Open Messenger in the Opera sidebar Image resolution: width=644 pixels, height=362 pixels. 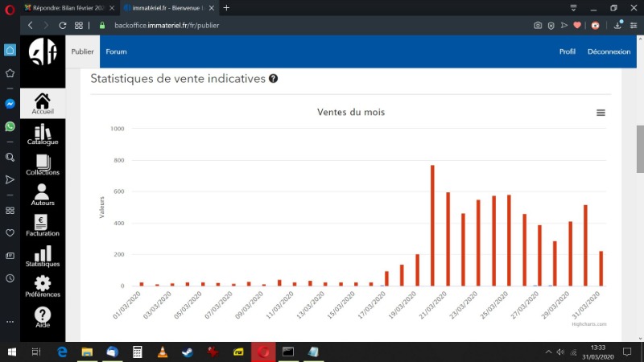pos(10,104)
